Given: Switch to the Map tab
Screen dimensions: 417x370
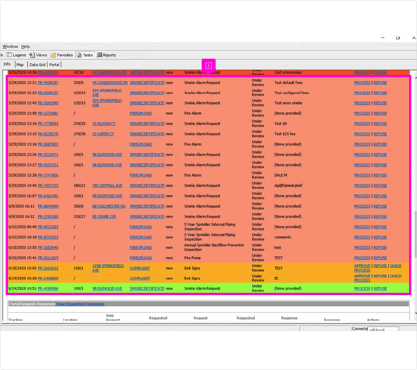Looking at the screenshot, I should (20, 65).
